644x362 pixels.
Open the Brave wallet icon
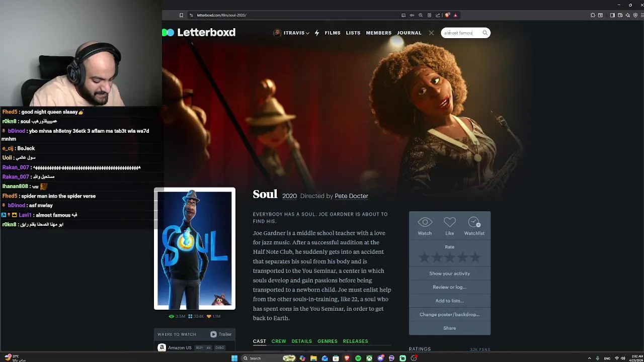pos(620,15)
